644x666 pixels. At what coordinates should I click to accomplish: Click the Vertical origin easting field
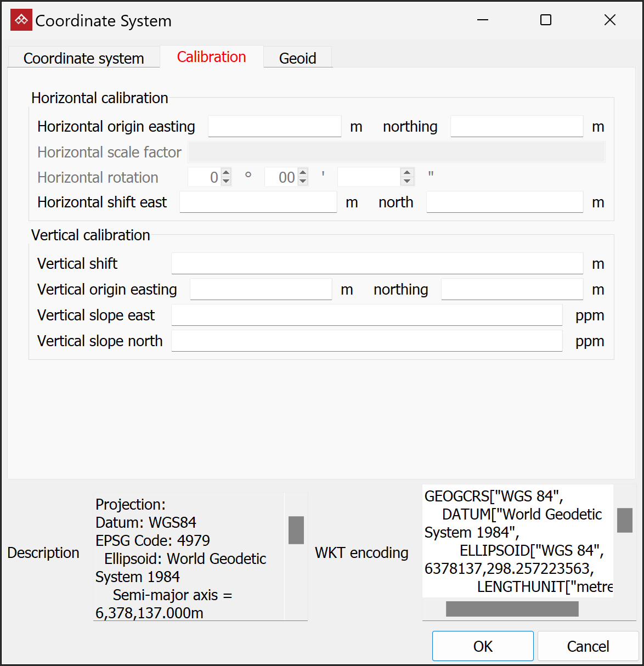point(261,289)
